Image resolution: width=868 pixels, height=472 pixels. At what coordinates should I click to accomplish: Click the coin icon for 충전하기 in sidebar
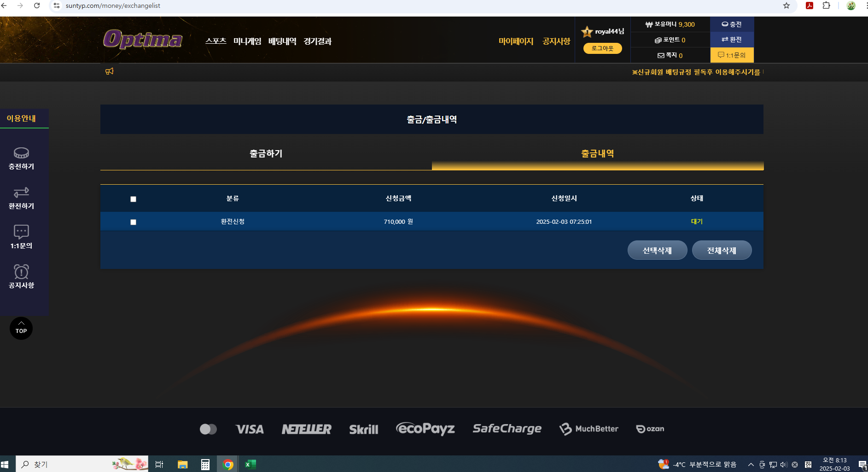click(21, 153)
